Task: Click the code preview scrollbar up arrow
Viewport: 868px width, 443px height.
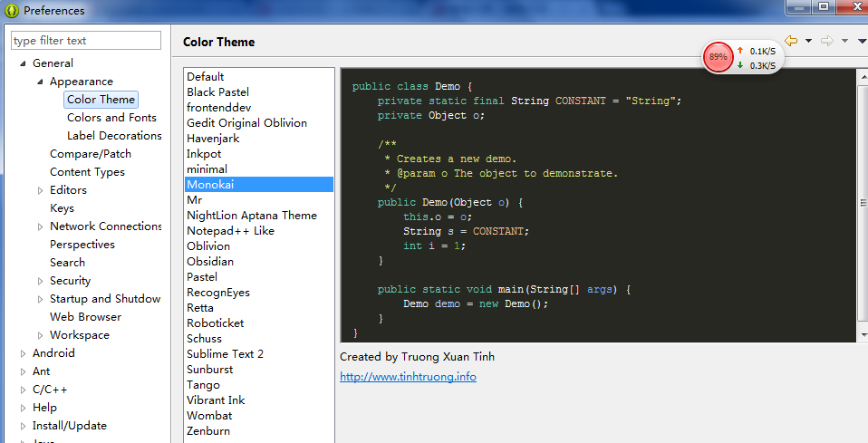Action: [863, 76]
